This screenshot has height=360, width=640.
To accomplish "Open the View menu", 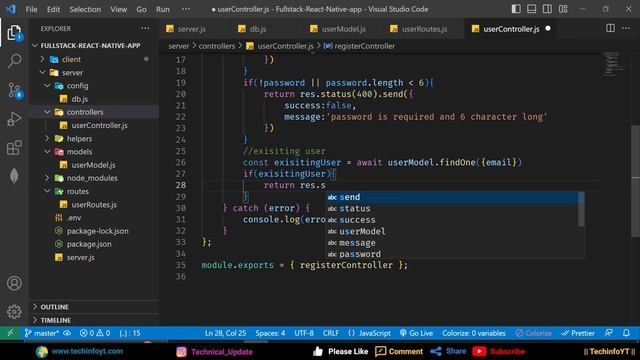I will [x=118, y=9].
